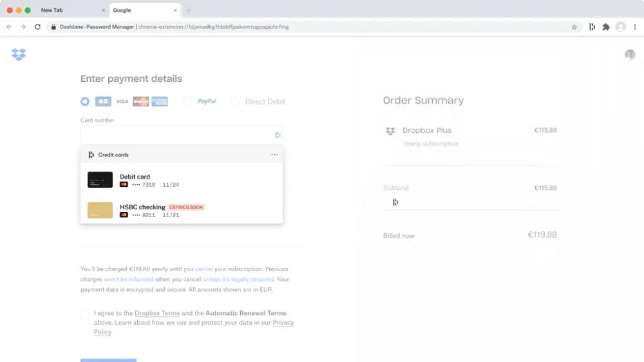This screenshot has height=362, width=644.
Task: Click Dashlane extension icon in Chrome toolbar
Action: point(592,26)
